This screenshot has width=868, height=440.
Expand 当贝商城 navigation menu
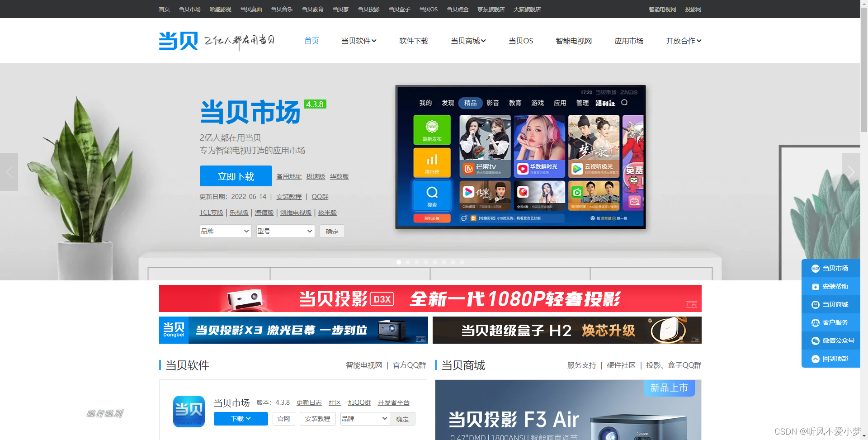468,41
